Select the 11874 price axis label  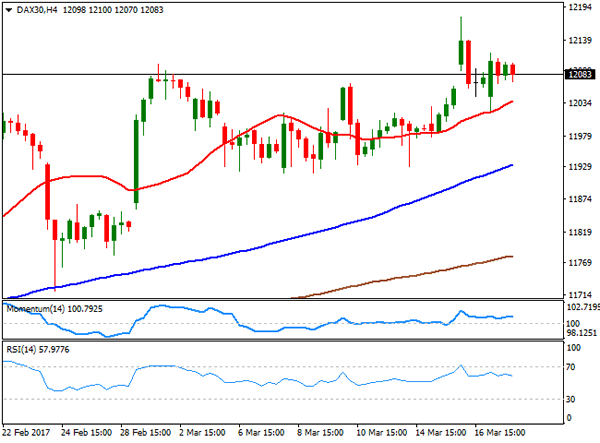(x=580, y=199)
